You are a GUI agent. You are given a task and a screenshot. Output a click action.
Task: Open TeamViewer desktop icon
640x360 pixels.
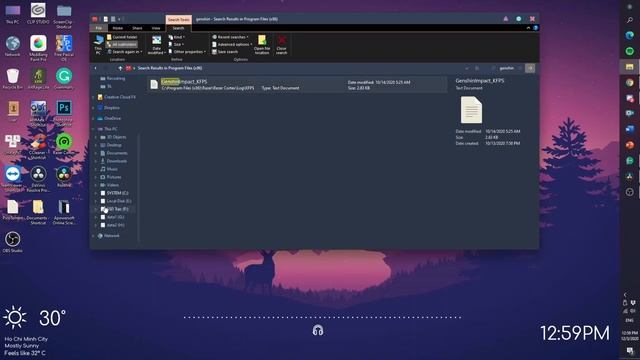tap(13, 179)
